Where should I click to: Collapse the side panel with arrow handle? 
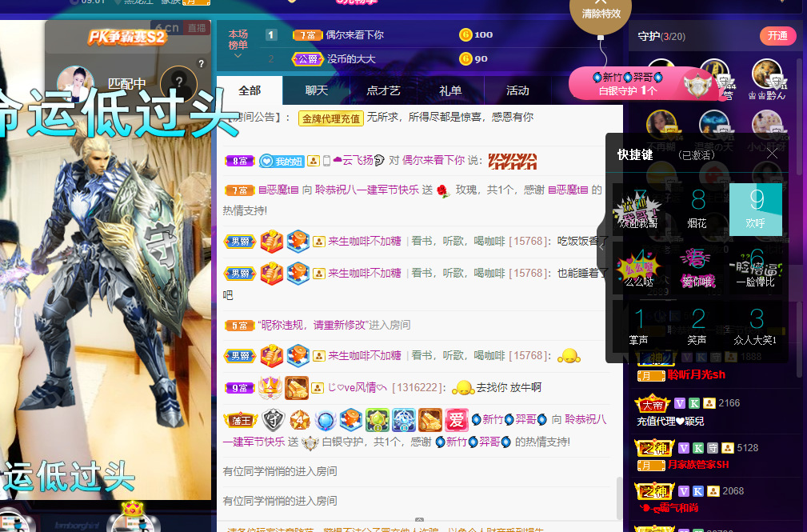click(601, 246)
